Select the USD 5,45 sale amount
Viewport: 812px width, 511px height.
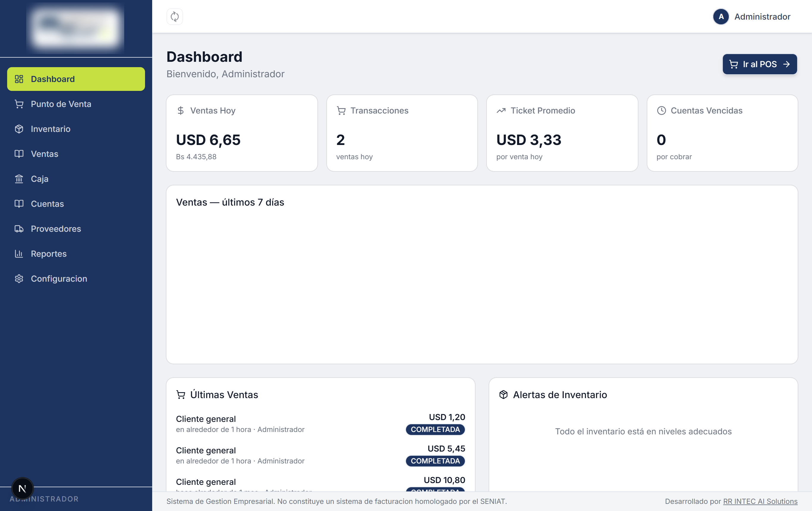tap(446, 448)
